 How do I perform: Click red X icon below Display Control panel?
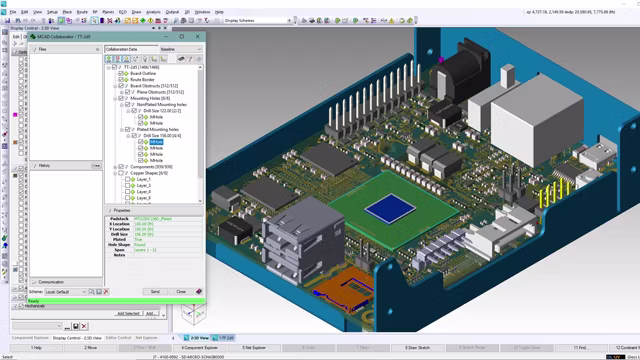click(x=84, y=326)
